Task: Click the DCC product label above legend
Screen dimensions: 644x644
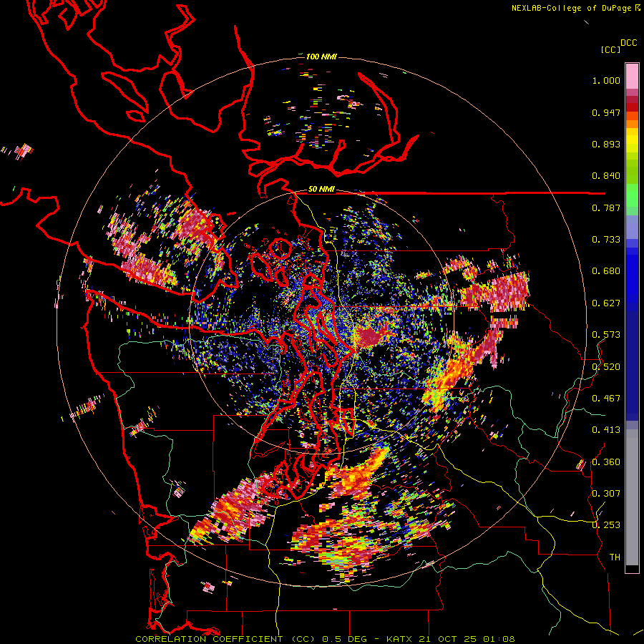Action: click(628, 43)
